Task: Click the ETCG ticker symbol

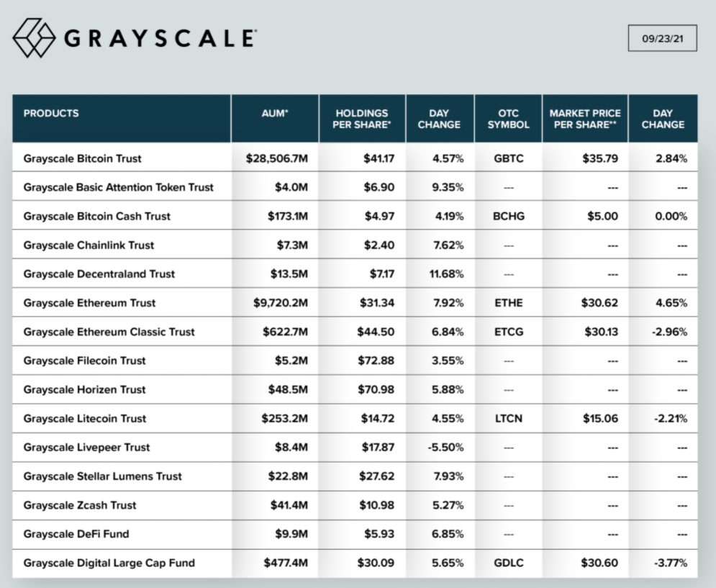Action: coord(508,332)
